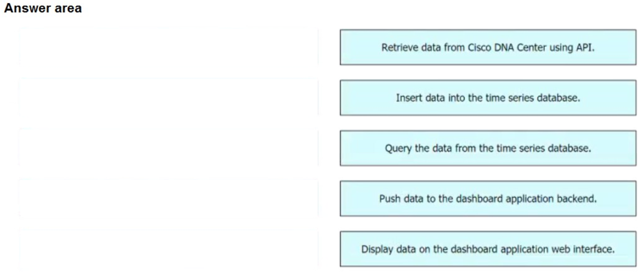644x273 pixels.
Task: Click empty slot left of 'Display data' box
Action: (x=168, y=249)
